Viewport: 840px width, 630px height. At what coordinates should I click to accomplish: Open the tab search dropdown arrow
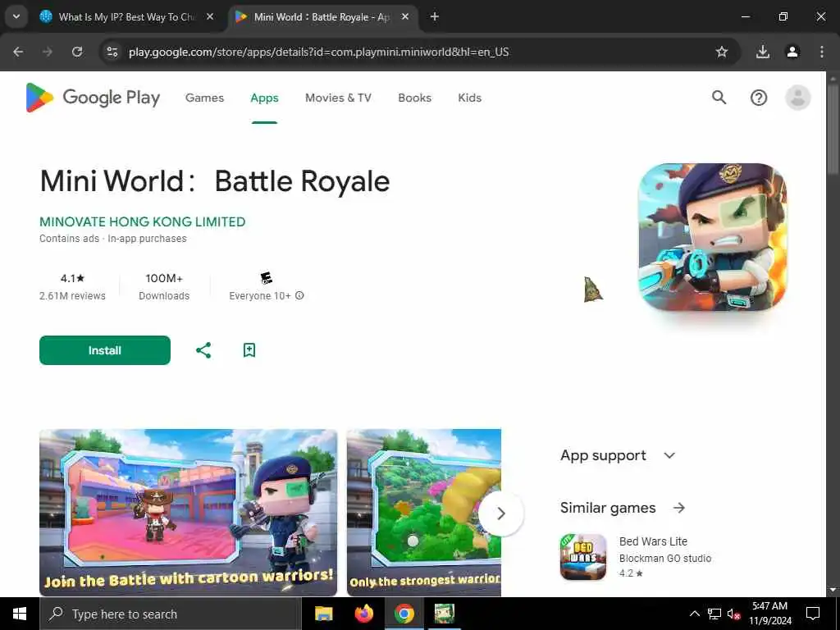point(16,16)
